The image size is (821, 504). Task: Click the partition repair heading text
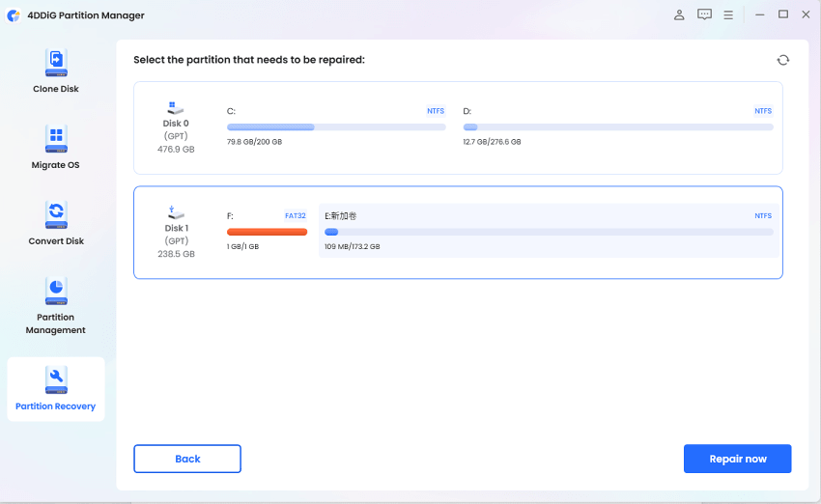click(249, 60)
